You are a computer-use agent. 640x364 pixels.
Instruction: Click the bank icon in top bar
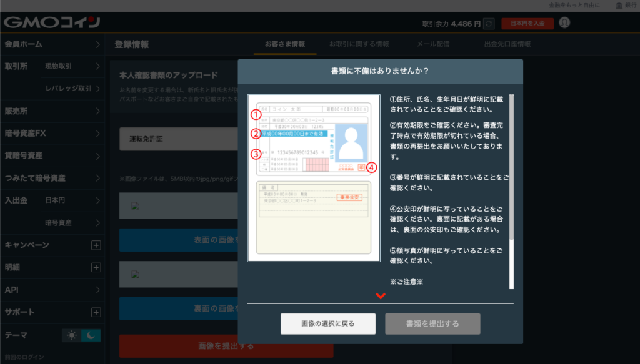point(619,5)
